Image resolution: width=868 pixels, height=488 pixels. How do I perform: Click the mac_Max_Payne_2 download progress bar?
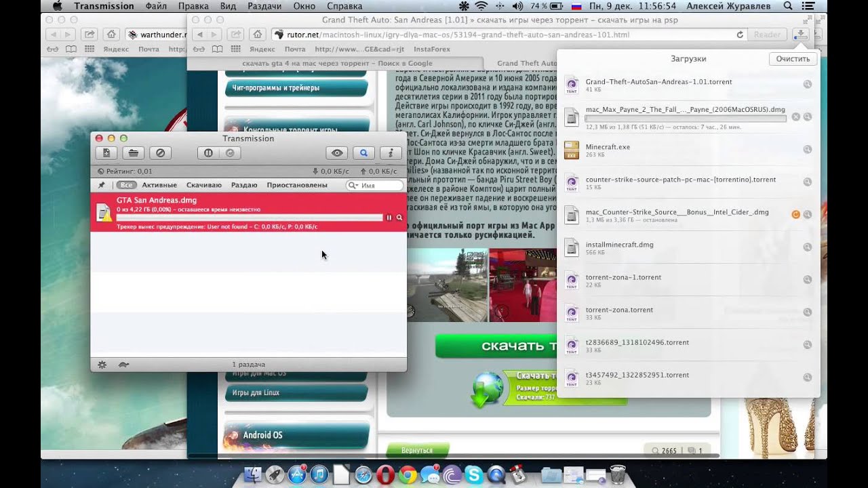pos(686,118)
